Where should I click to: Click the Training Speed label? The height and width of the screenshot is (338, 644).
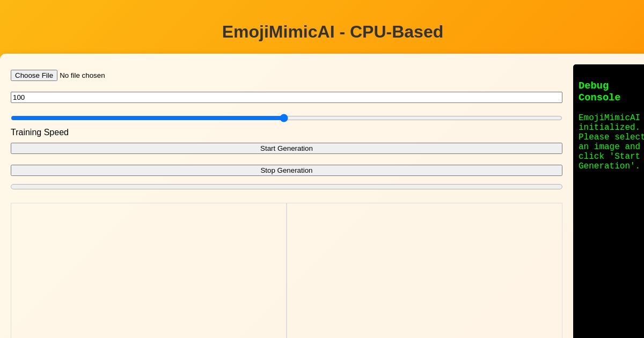pyautogui.click(x=40, y=132)
